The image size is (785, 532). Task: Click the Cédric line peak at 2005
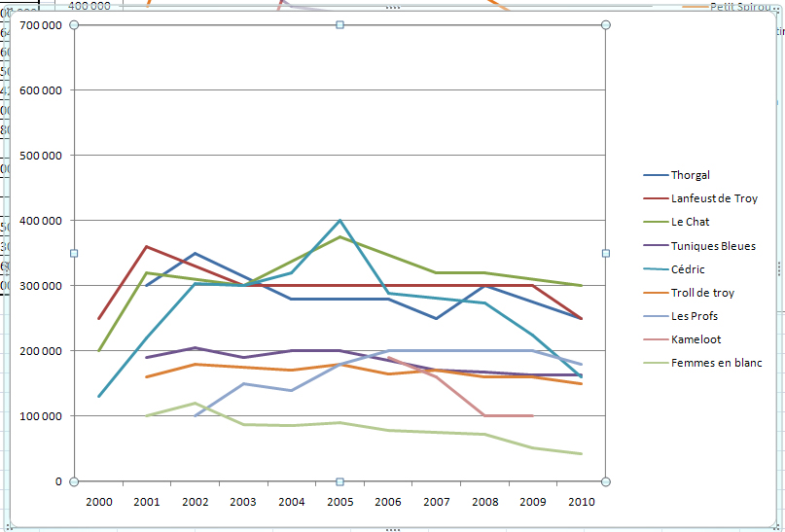(339, 221)
